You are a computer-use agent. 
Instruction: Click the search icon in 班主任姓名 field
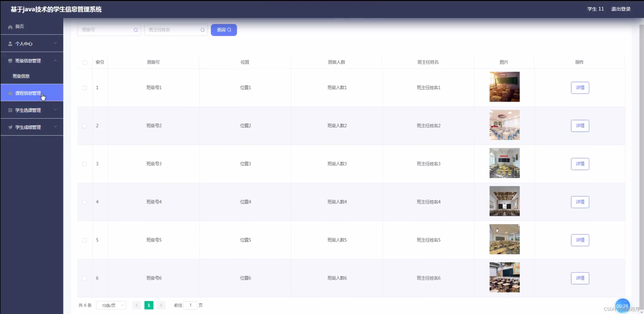pyautogui.click(x=203, y=30)
